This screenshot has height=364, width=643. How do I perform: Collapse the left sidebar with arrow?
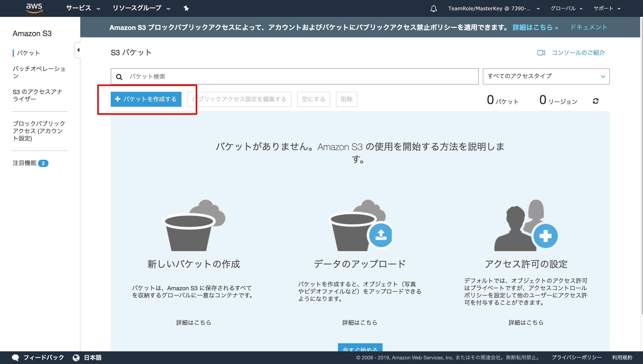[78, 50]
